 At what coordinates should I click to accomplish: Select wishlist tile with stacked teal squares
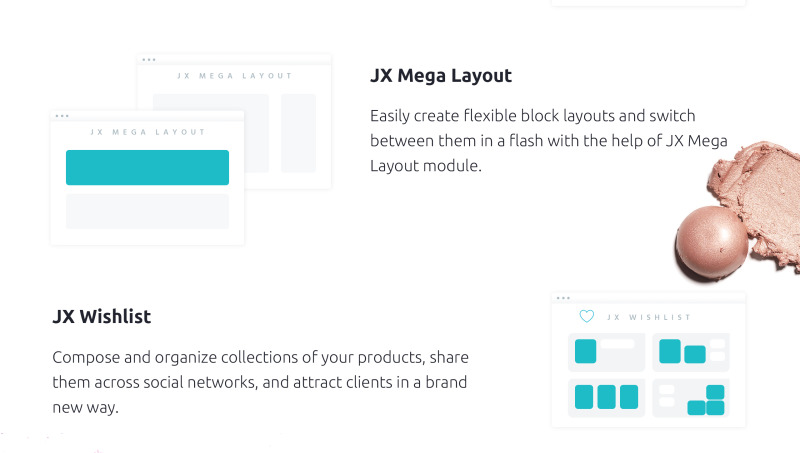coord(691,397)
